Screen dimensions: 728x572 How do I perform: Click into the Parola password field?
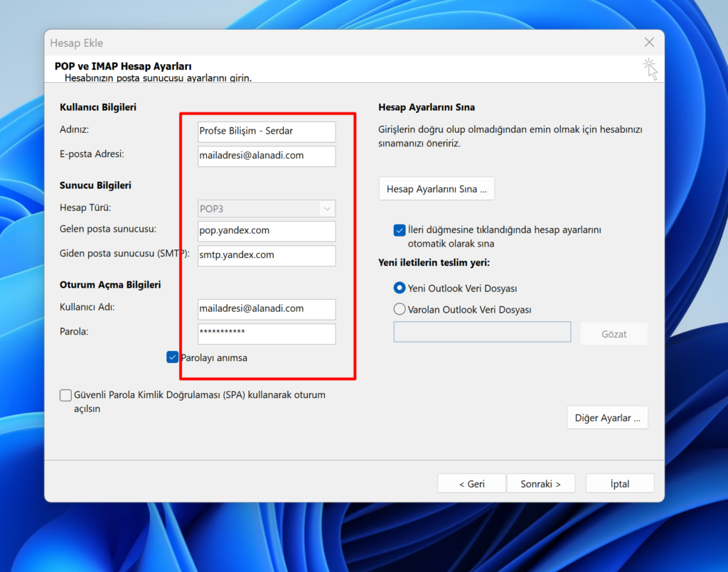click(x=267, y=334)
